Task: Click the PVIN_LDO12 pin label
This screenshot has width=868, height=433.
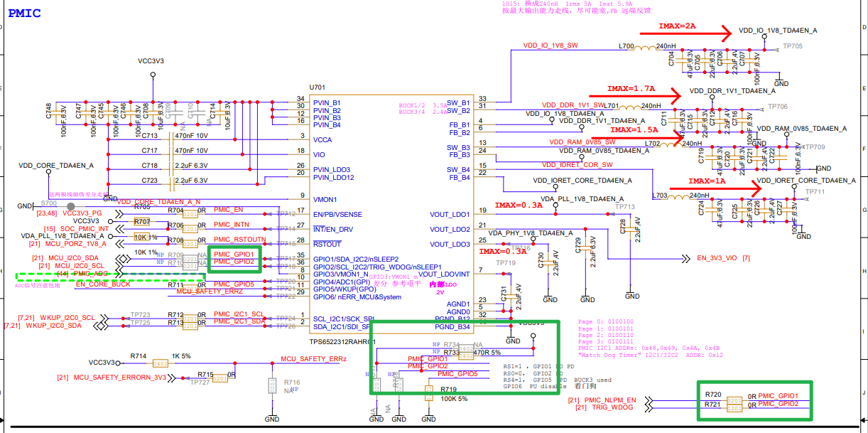Action: [x=334, y=178]
